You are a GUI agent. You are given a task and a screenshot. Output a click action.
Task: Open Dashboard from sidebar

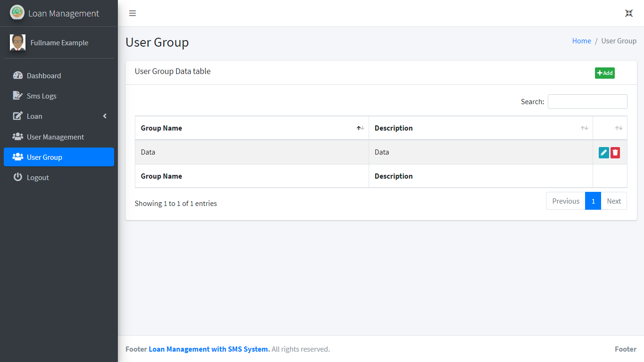[x=59, y=75]
